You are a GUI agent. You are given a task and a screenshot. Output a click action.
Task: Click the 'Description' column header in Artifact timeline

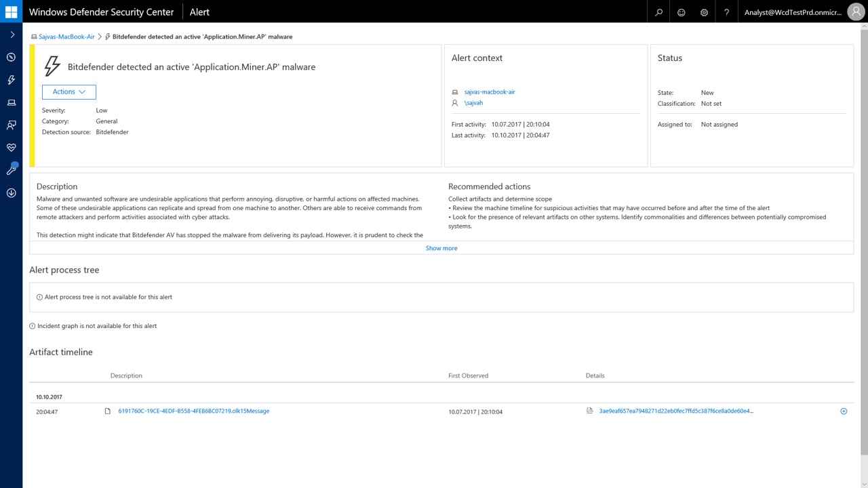(x=126, y=375)
